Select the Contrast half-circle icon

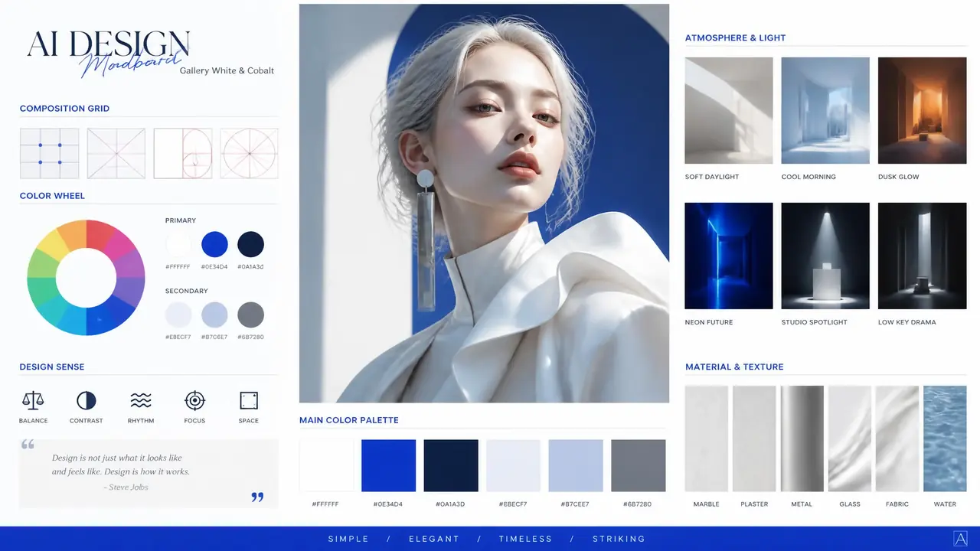click(x=87, y=400)
